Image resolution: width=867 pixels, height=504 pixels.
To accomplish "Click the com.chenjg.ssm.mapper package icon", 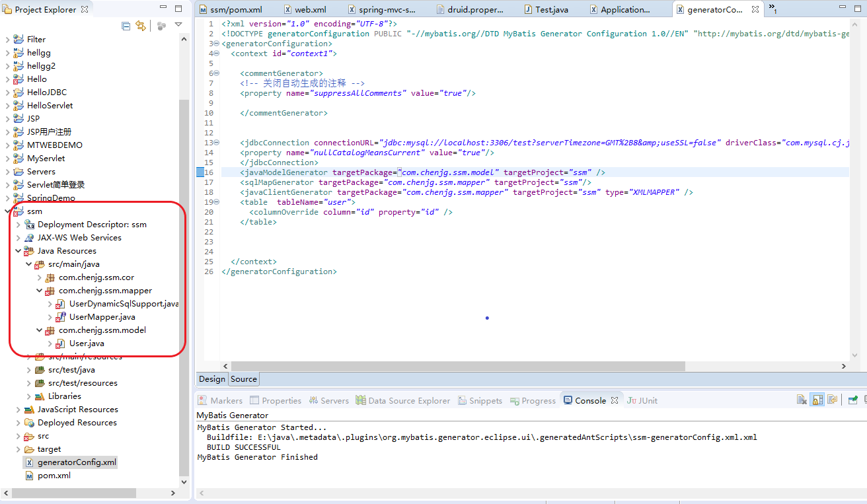I will 50,290.
